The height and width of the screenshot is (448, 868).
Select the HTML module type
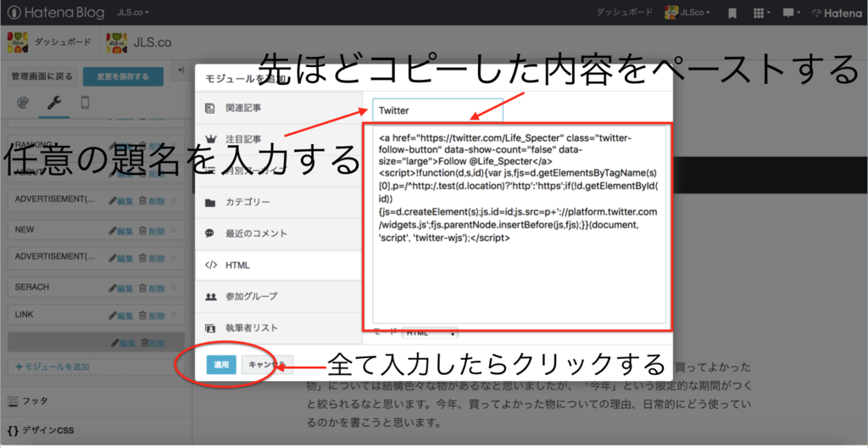[279, 265]
